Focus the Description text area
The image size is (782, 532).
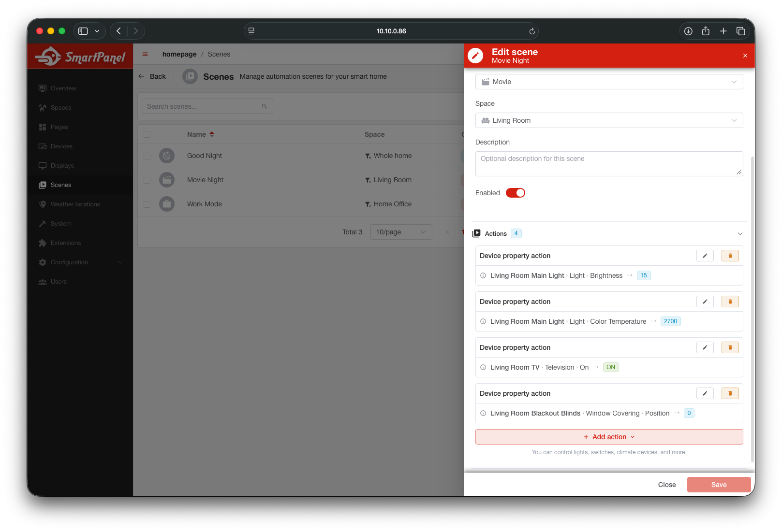coord(609,164)
